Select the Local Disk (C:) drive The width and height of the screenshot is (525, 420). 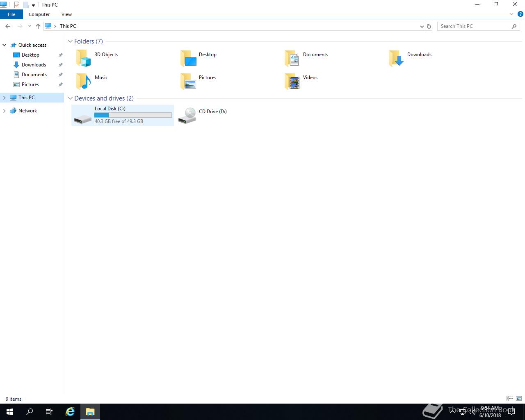pyautogui.click(x=123, y=115)
